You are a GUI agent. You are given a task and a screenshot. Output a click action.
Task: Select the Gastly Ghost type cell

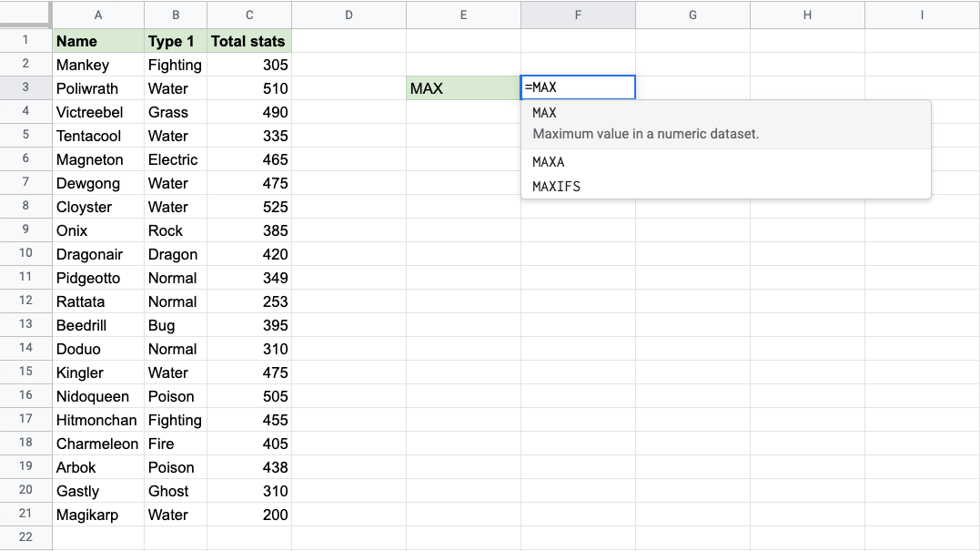click(176, 491)
